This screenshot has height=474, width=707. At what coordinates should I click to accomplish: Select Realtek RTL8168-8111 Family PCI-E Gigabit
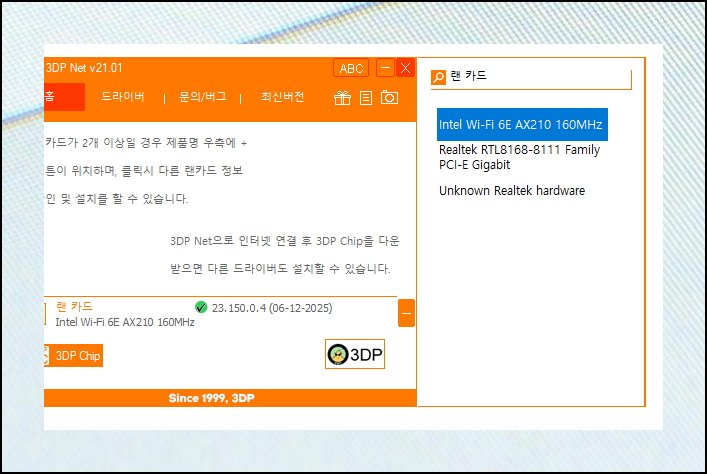[x=519, y=157]
